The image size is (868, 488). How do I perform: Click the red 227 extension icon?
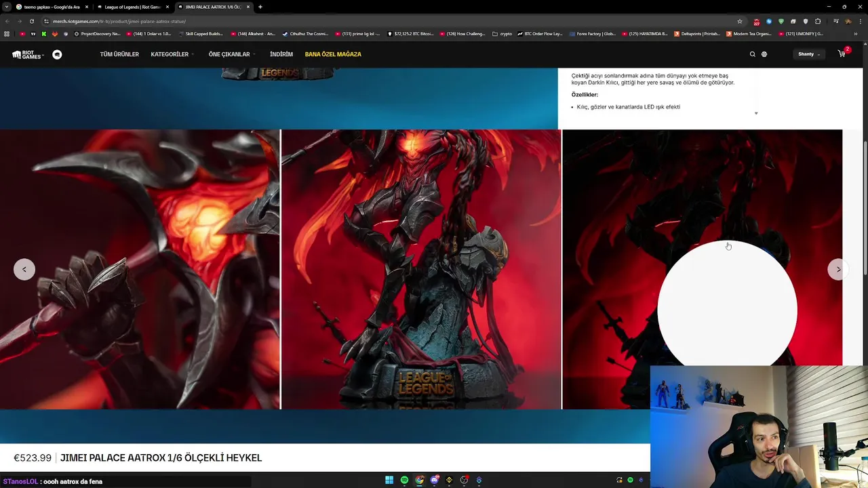[756, 22]
